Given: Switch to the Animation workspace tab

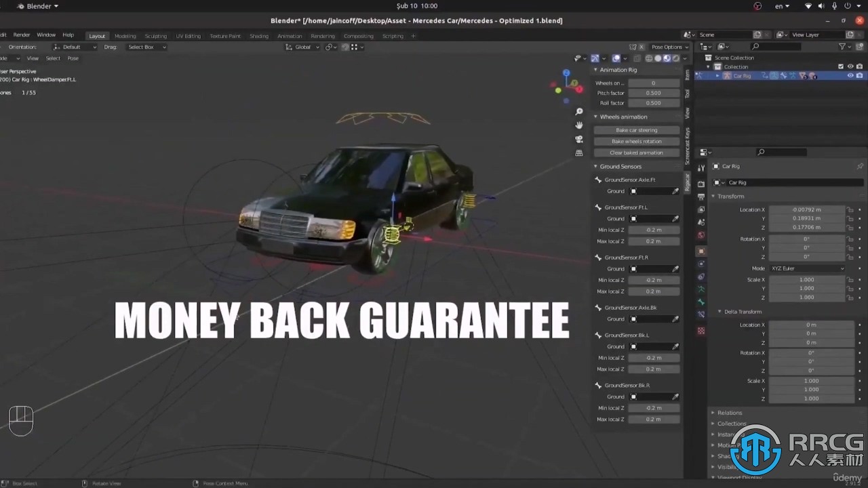Looking at the screenshot, I should (290, 36).
